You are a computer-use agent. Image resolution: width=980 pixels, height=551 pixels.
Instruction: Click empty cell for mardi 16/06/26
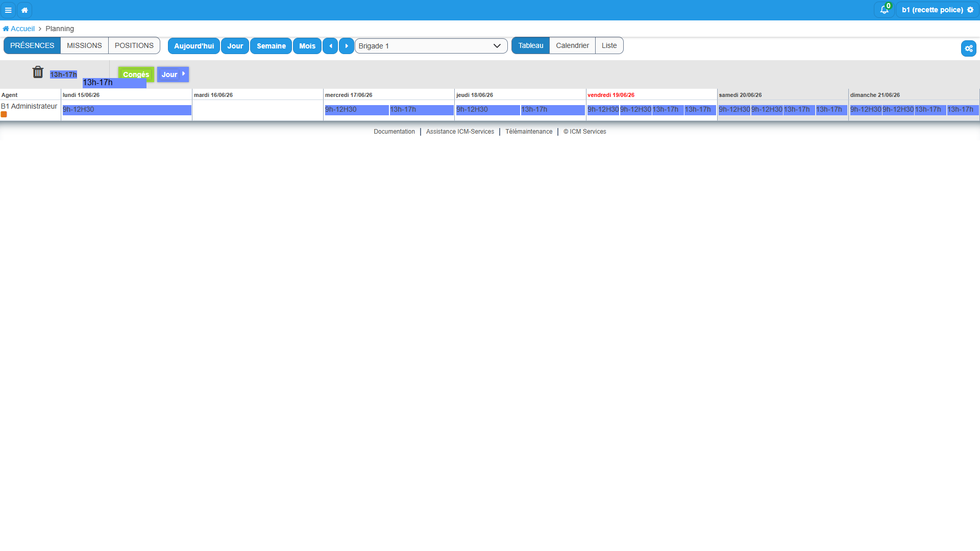[x=258, y=110]
